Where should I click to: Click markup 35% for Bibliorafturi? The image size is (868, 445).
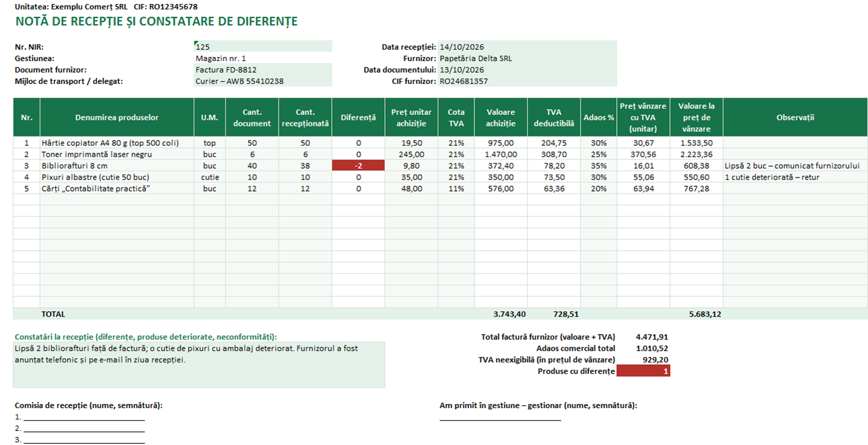coord(598,165)
